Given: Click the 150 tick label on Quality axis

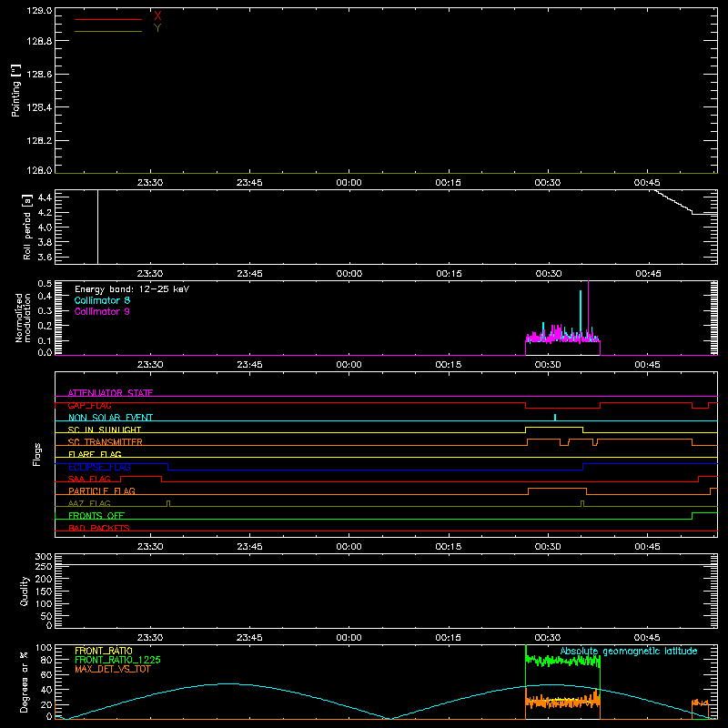Looking at the screenshot, I should tap(44, 591).
